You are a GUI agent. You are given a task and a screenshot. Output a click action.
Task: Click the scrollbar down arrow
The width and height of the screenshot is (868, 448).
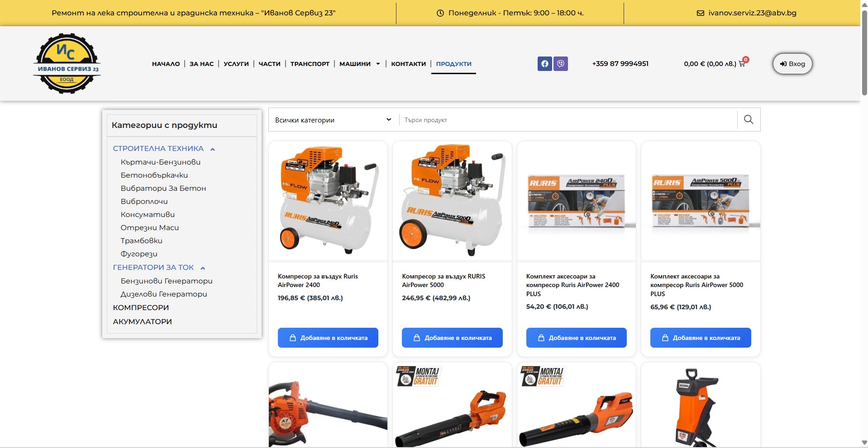(x=864, y=443)
